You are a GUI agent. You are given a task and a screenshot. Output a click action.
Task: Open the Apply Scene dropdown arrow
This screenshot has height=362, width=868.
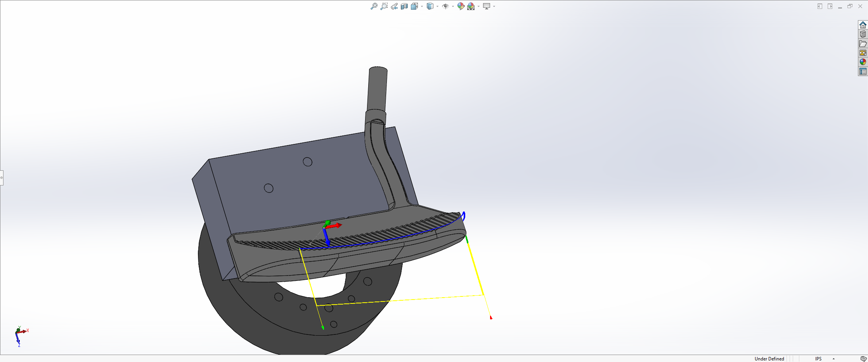point(479,6)
